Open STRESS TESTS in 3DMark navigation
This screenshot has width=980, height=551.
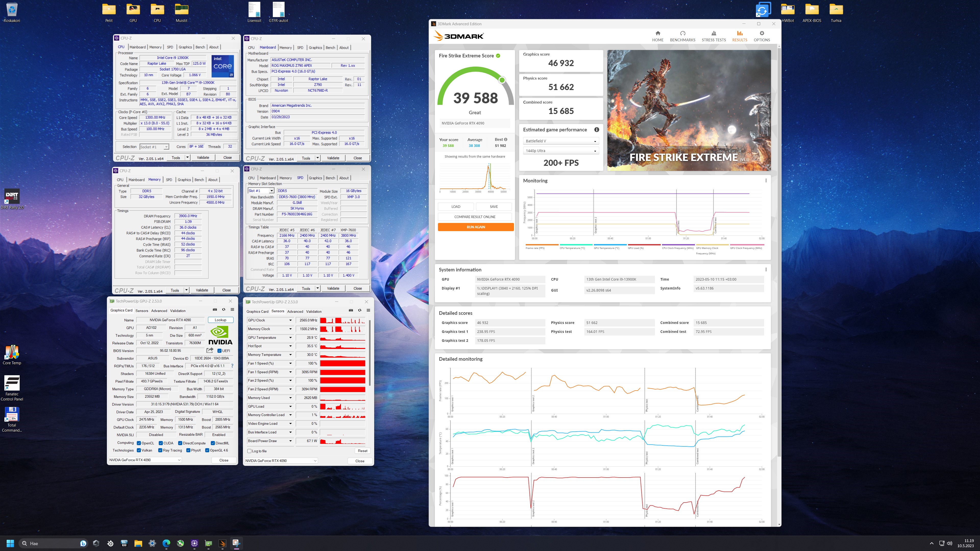[x=714, y=36]
